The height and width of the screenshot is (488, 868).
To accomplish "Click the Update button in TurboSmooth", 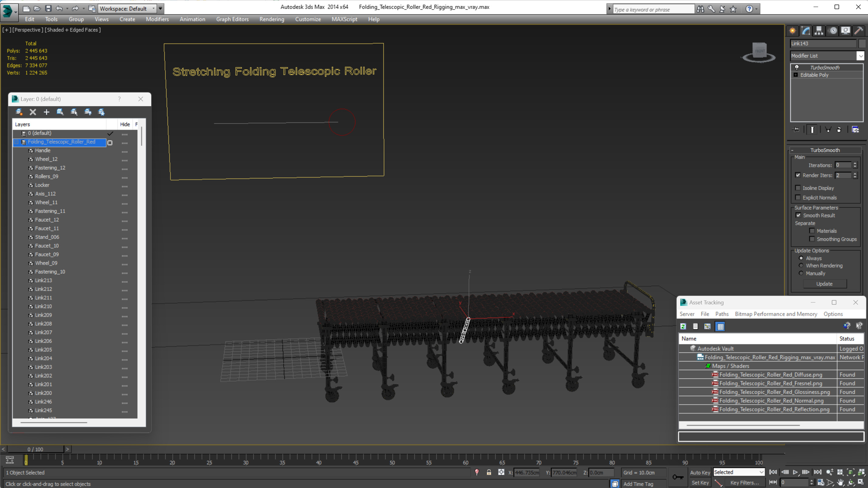I will pyautogui.click(x=824, y=284).
